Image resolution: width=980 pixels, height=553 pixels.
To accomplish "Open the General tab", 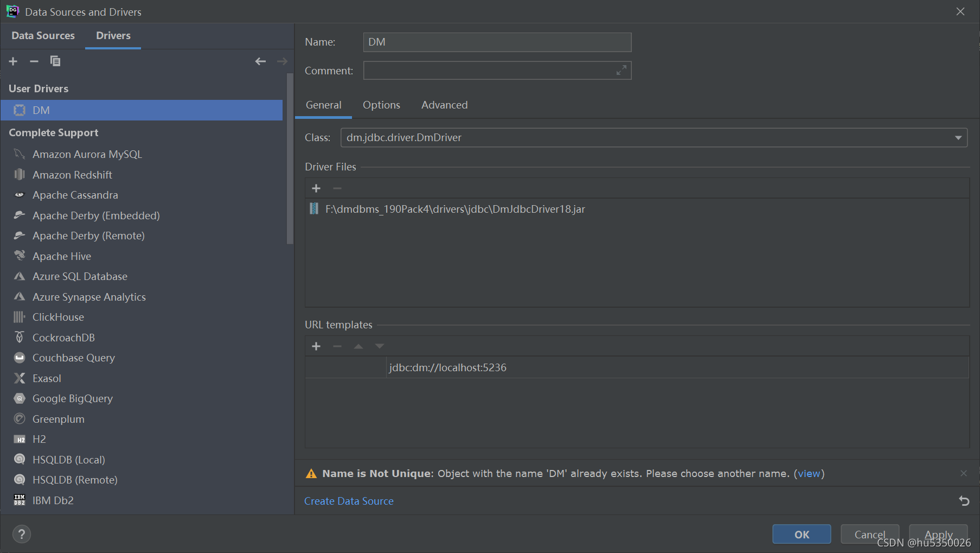I will pyautogui.click(x=323, y=105).
